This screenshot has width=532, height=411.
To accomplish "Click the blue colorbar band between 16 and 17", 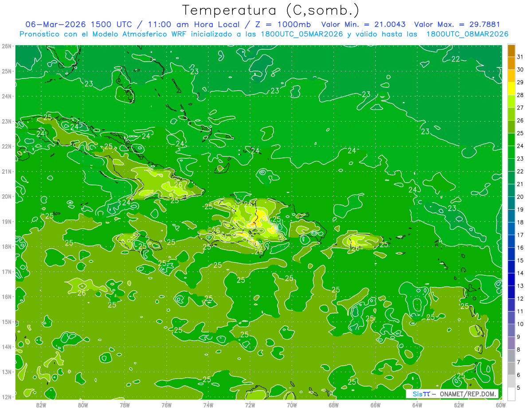I will [x=511, y=241].
